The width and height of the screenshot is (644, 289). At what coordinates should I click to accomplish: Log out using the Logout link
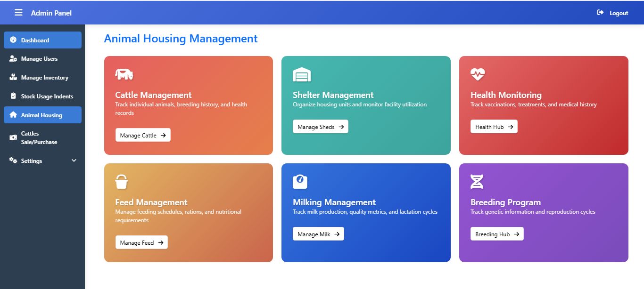(x=612, y=13)
